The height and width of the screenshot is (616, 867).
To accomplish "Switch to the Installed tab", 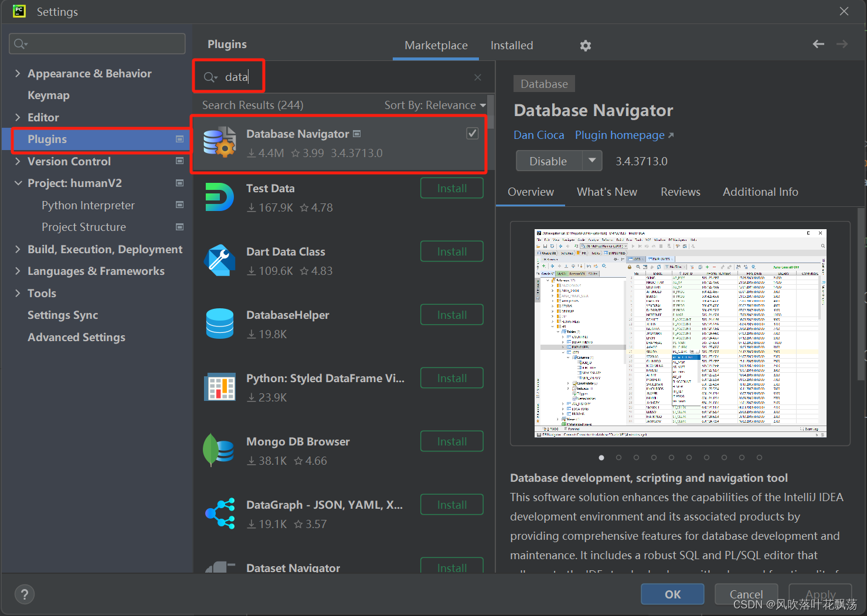I will (511, 45).
